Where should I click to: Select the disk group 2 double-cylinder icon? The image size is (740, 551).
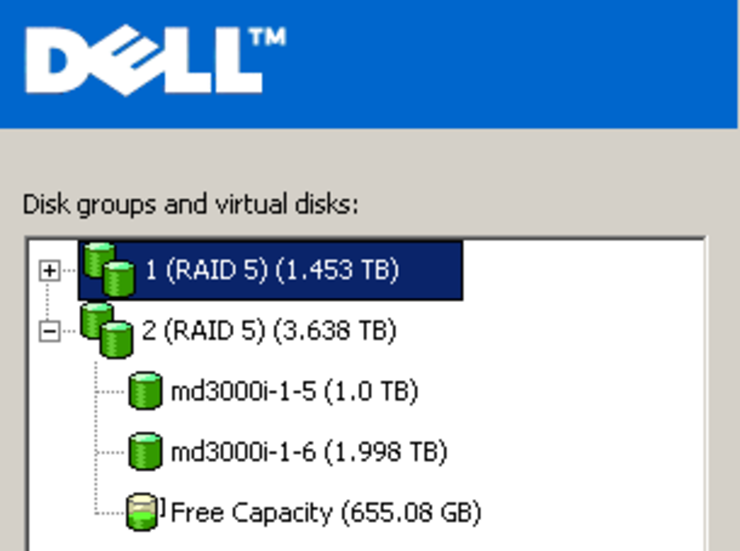(x=107, y=330)
